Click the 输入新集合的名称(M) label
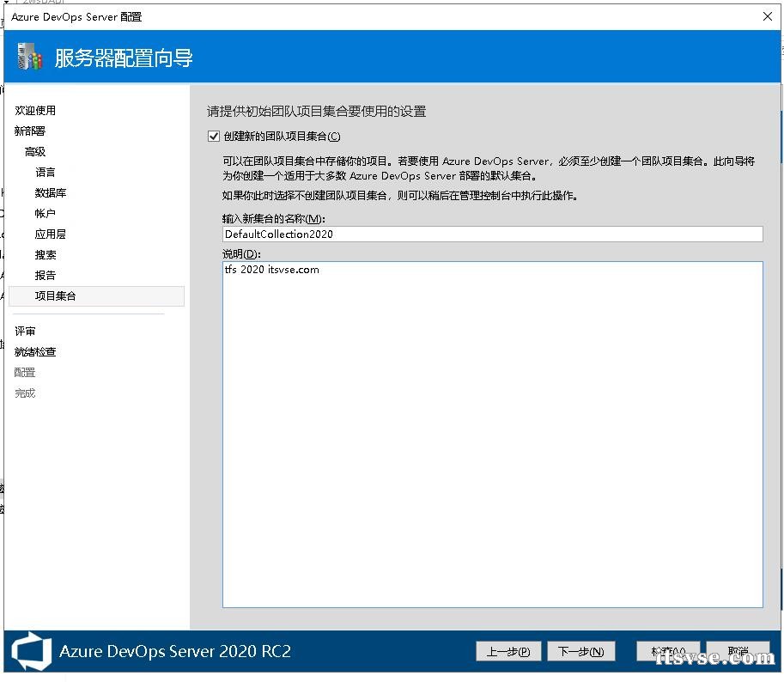This screenshot has height=682, width=784. click(x=274, y=218)
